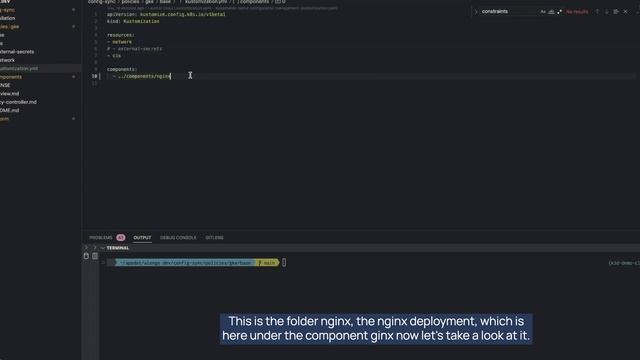The image size is (640, 360).
Task: Go to next match arrow in find widget
Action: click(607, 12)
